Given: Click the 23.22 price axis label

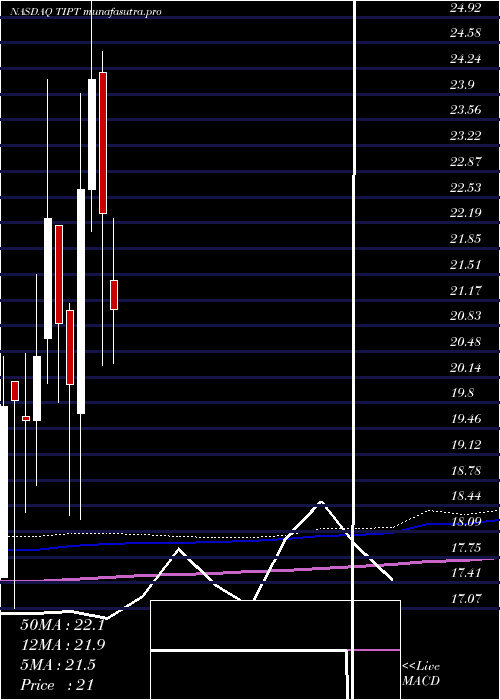Looking at the screenshot, I should 465,136.
